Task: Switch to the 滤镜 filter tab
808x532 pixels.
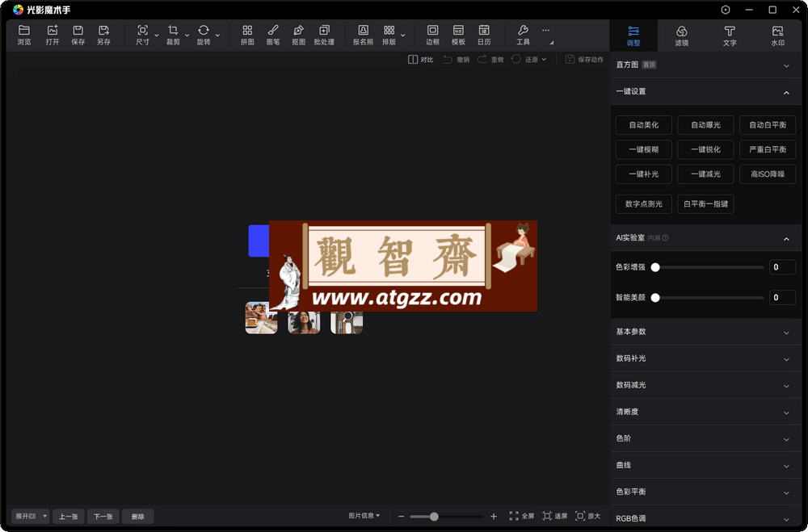Action: coord(681,36)
